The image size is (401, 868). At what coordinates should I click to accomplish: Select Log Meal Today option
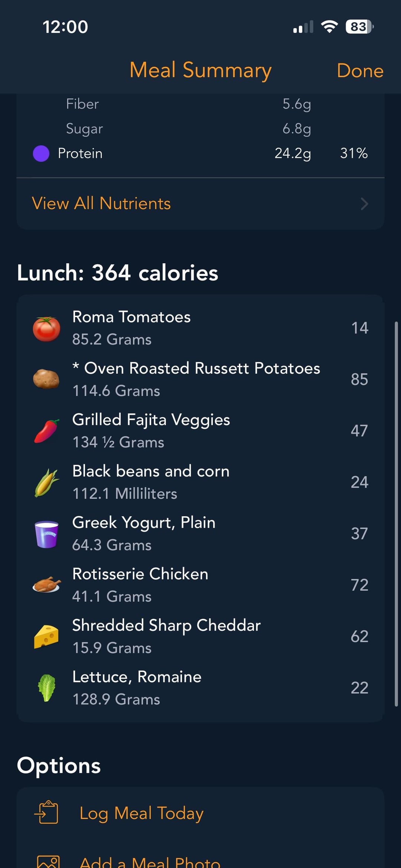pyautogui.click(x=141, y=813)
